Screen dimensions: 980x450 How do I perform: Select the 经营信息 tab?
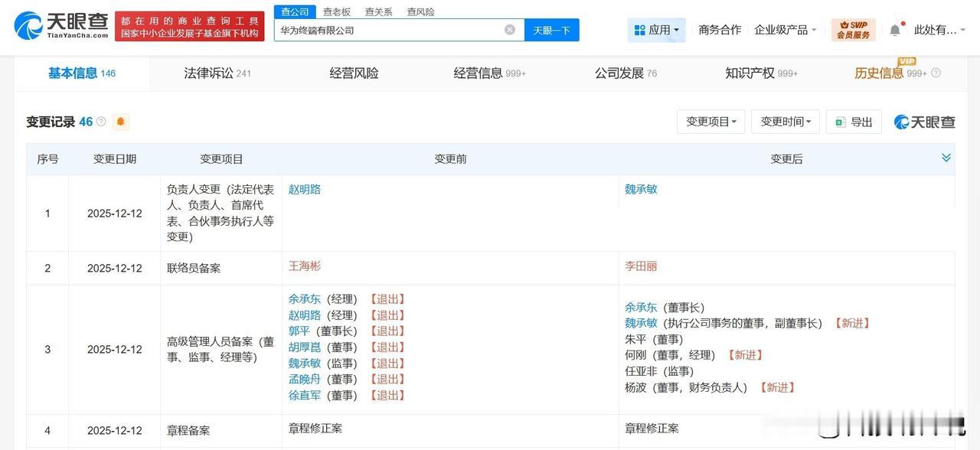489,73
